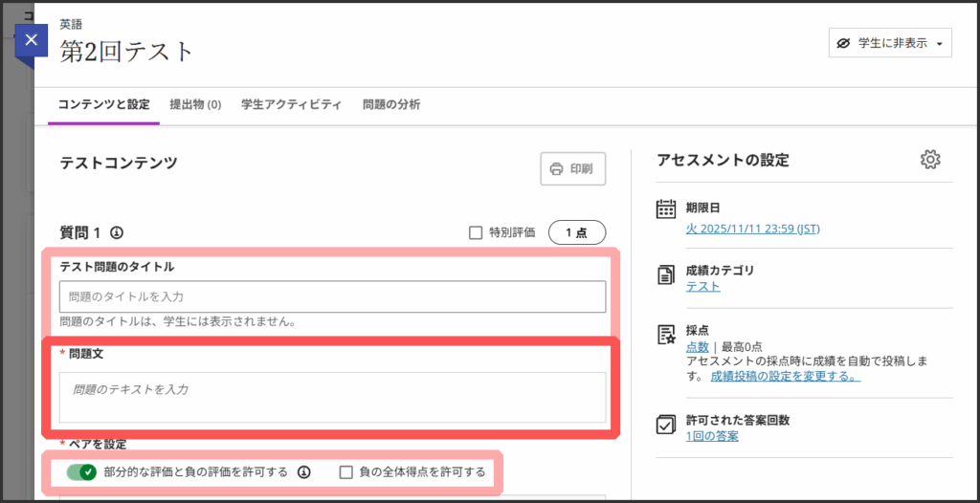Click the 成績カテゴリ document icon
This screenshot has width=980, height=503.
coord(666,275)
